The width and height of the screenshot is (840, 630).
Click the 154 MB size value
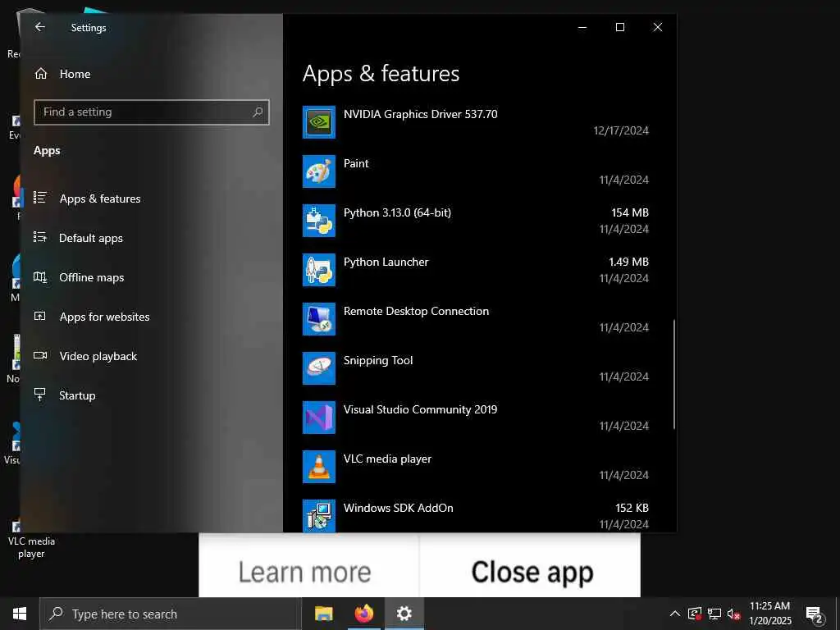629,212
